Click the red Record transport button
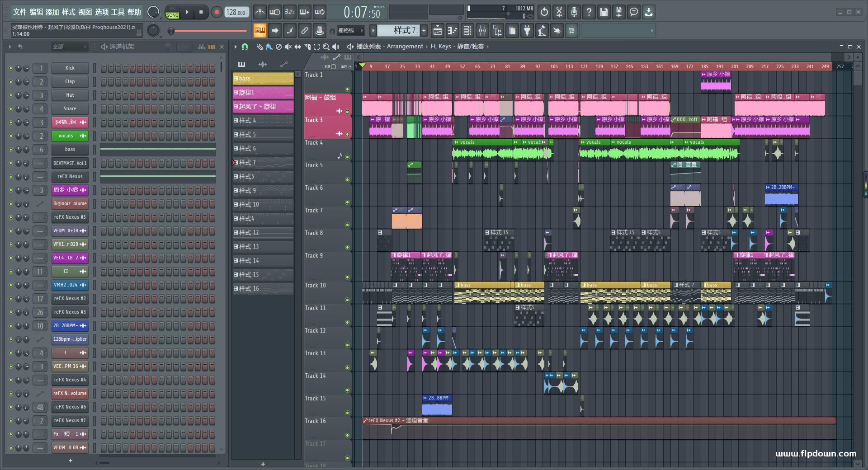Viewport: 868px width, 470px height. pyautogui.click(x=217, y=12)
